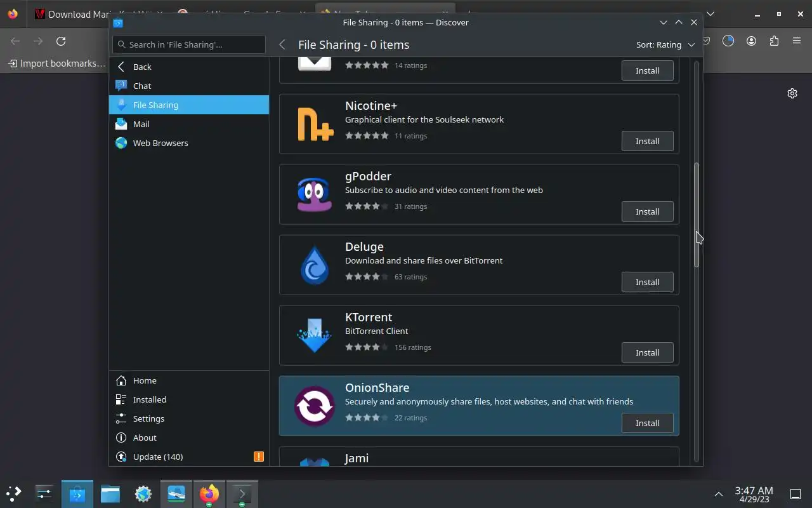Click the 156 ratings text for KTorrent
This screenshot has height=508, width=812.
[x=412, y=347]
